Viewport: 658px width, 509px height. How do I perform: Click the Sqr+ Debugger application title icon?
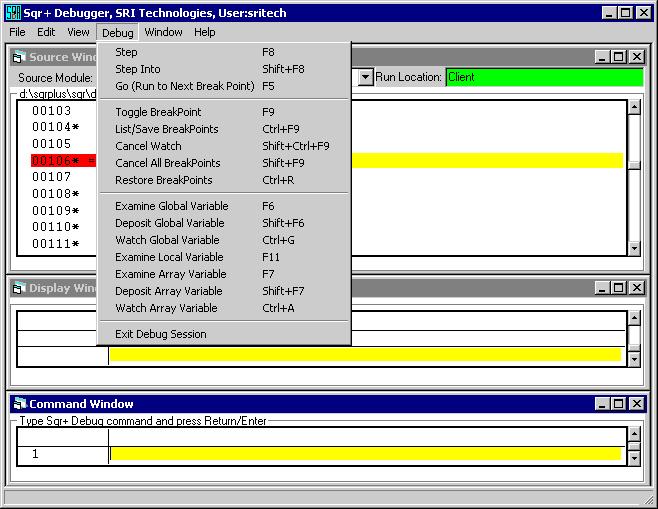pos(12,12)
